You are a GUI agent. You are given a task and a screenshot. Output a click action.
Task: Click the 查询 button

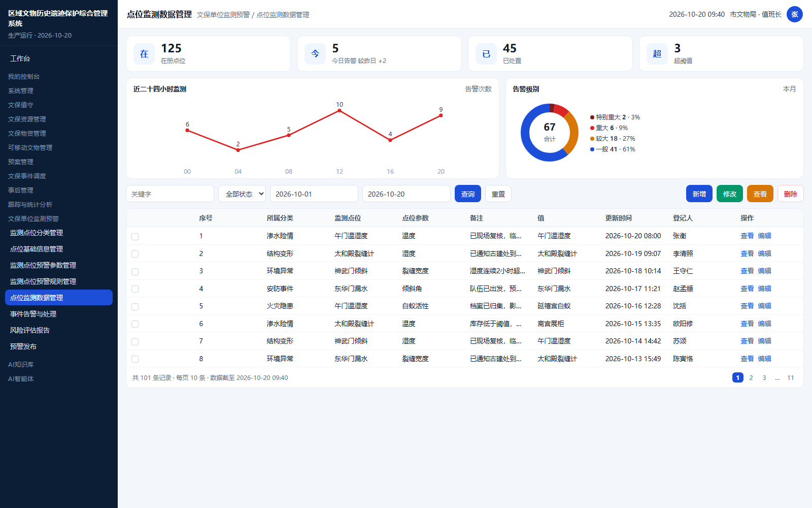click(468, 194)
